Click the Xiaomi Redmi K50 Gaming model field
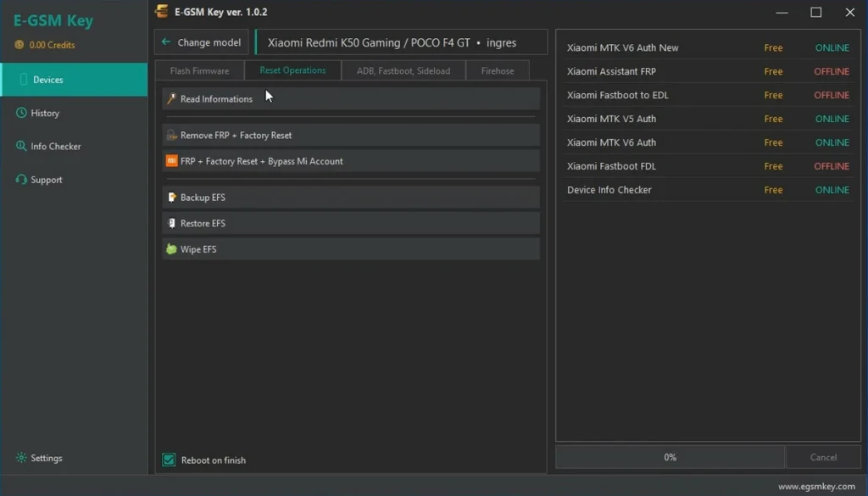Screen dimensions: 868x496 [x=401, y=42]
